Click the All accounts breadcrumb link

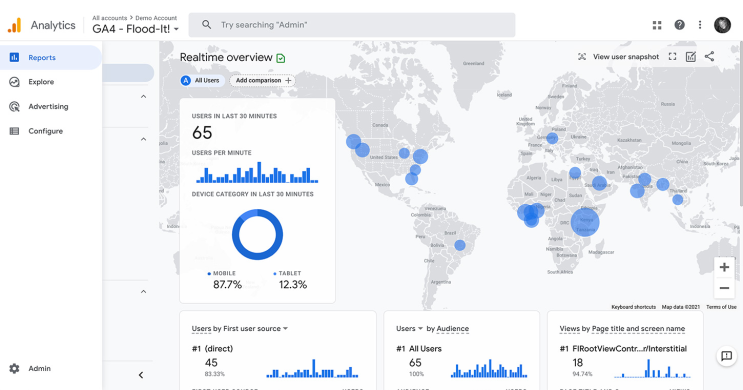pyautogui.click(x=109, y=18)
